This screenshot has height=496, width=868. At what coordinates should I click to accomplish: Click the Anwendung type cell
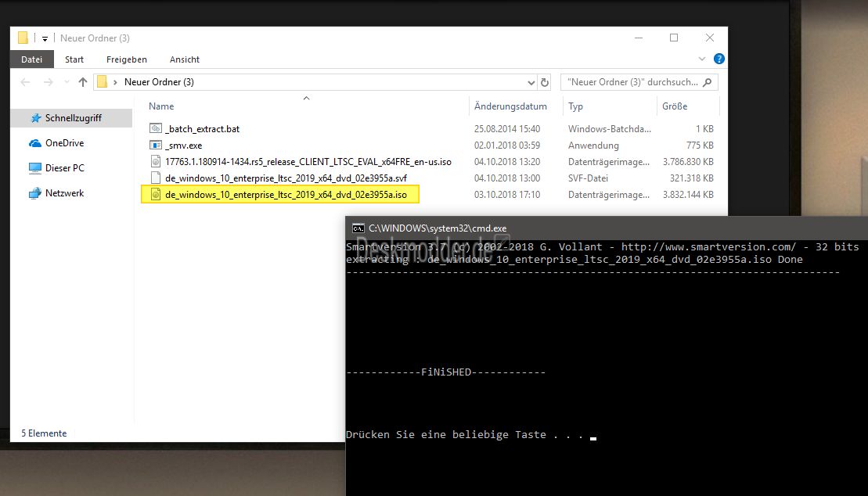point(593,145)
